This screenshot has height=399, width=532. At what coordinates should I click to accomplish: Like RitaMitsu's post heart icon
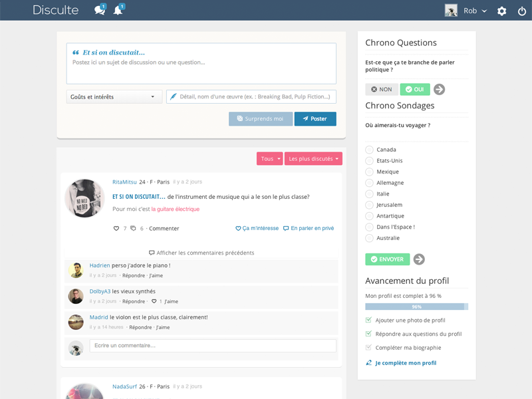pyautogui.click(x=116, y=228)
